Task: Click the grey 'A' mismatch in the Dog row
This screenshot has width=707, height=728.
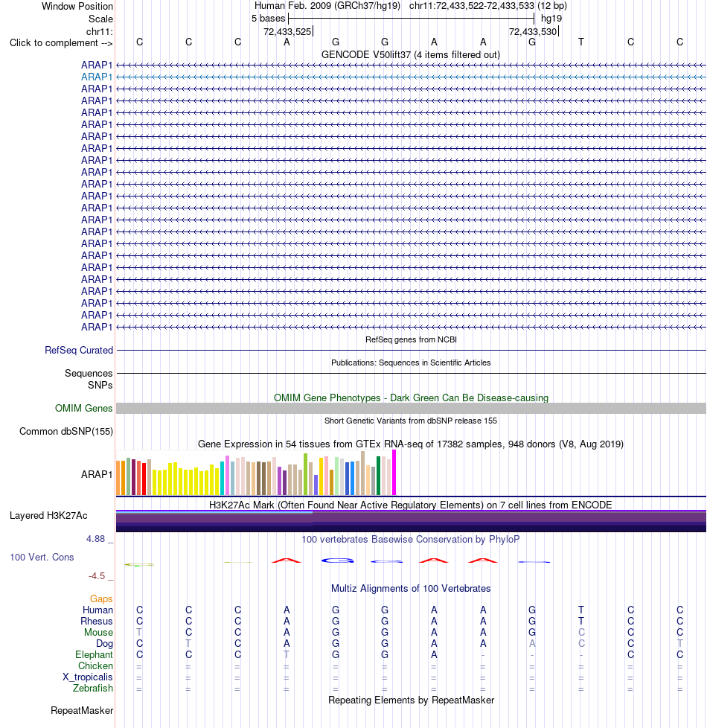Action: 532,643
